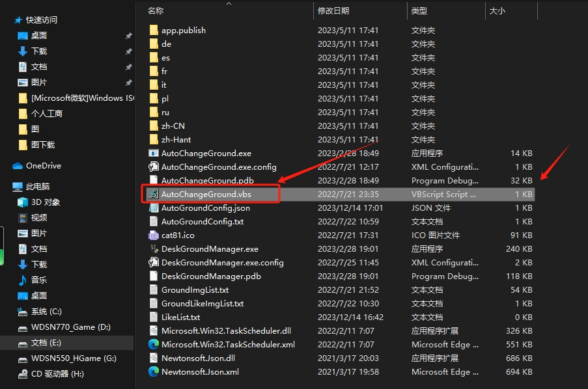Click the Newtonsoft.Json.xml Edge icon

point(154,371)
